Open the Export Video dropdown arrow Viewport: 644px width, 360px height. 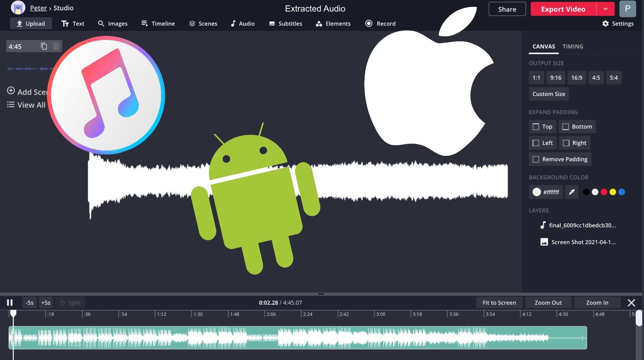click(606, 9)
